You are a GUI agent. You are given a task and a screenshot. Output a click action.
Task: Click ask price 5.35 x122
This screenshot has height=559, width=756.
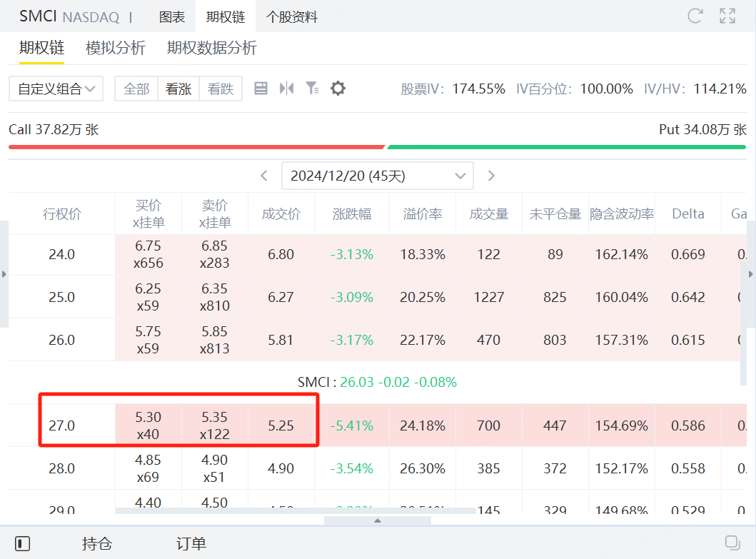tap(215, 425)
